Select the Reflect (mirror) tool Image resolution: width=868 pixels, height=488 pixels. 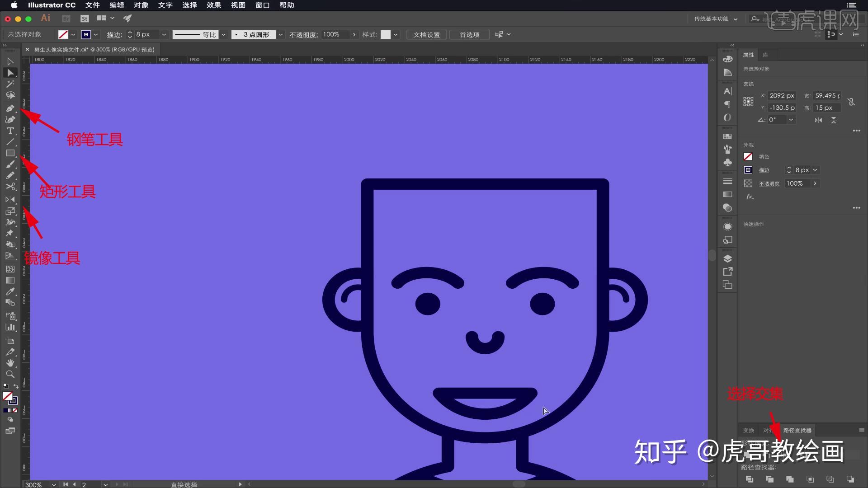pyautogui.click(x=10, y=200)
